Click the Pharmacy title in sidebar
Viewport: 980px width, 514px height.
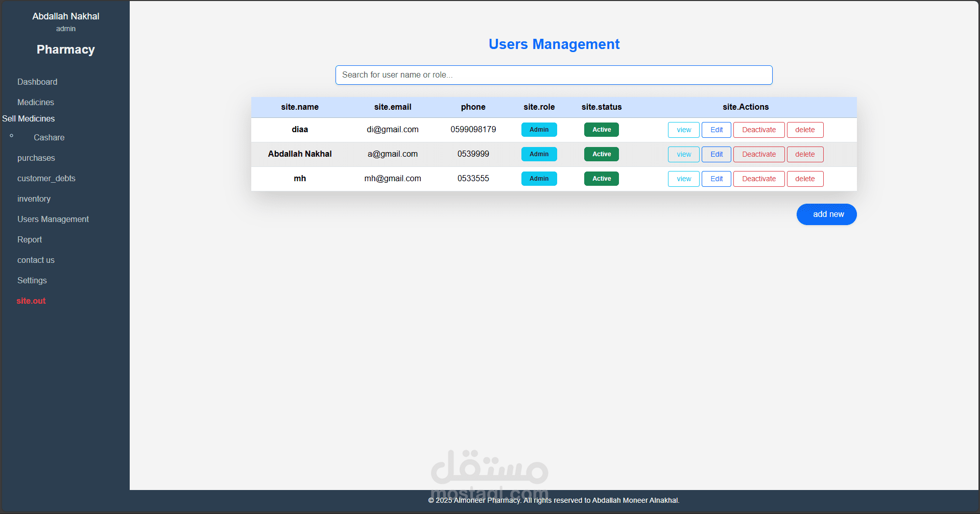tap(66, 50)
